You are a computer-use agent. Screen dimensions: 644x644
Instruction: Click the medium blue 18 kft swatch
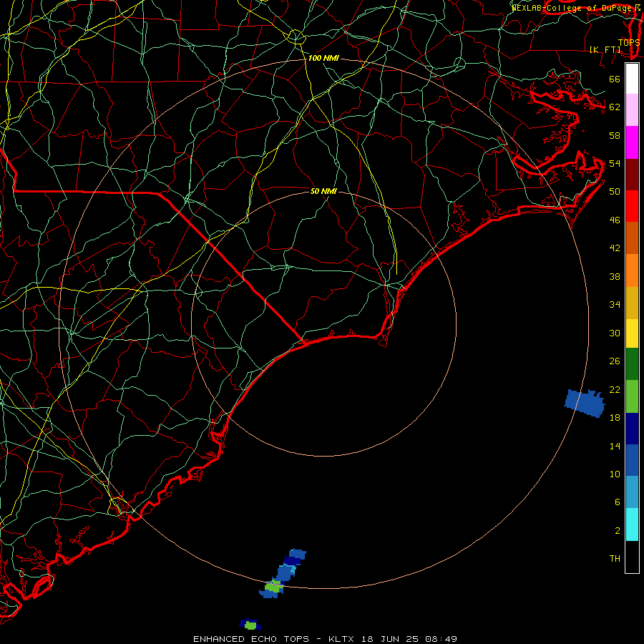coord(632,460)
